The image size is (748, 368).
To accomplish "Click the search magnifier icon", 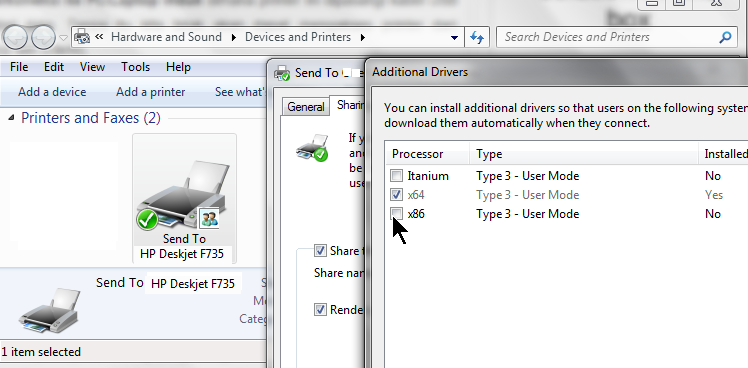I will 725,37.
